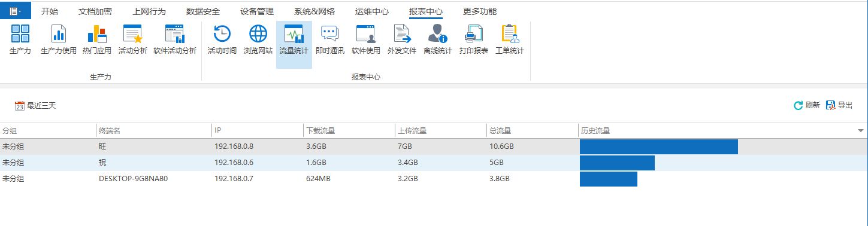868x226 pixels.
Task: Switch to 系统&网络 tab
Action: (x=314, y=11)
